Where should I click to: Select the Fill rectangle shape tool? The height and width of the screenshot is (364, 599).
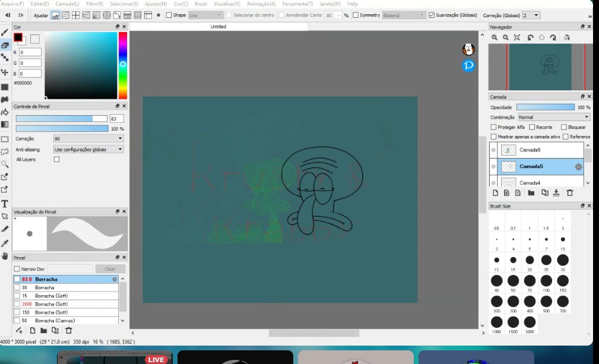(x=5, y=87)
